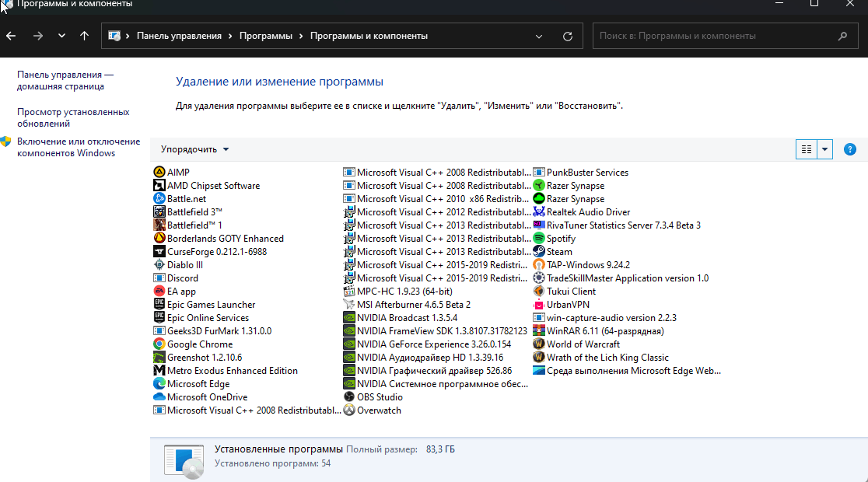Select the Metro Exodus Enhanced Edition icon
This screenshot has width=868, height=482.
[x=159, y=370]
